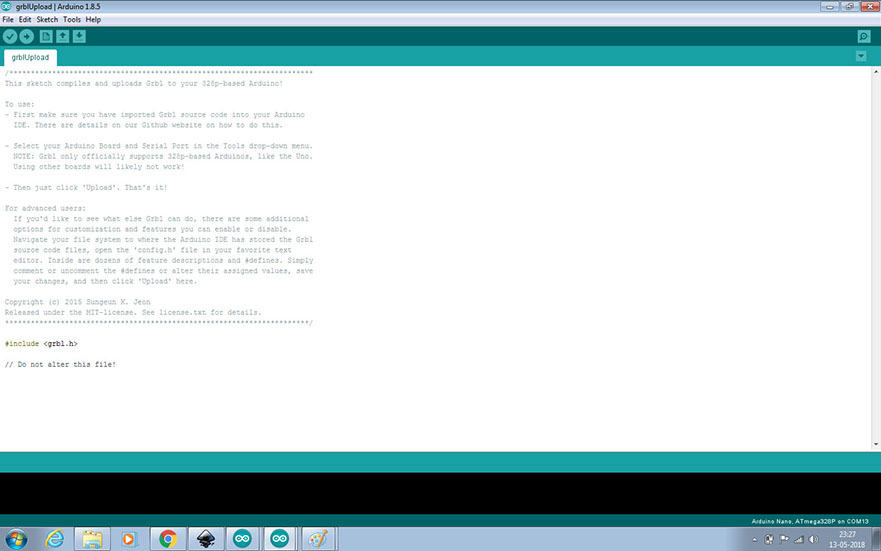Open the Sketch menu
The width and height of the screenshot is (881, 551).
coord(47,20)
